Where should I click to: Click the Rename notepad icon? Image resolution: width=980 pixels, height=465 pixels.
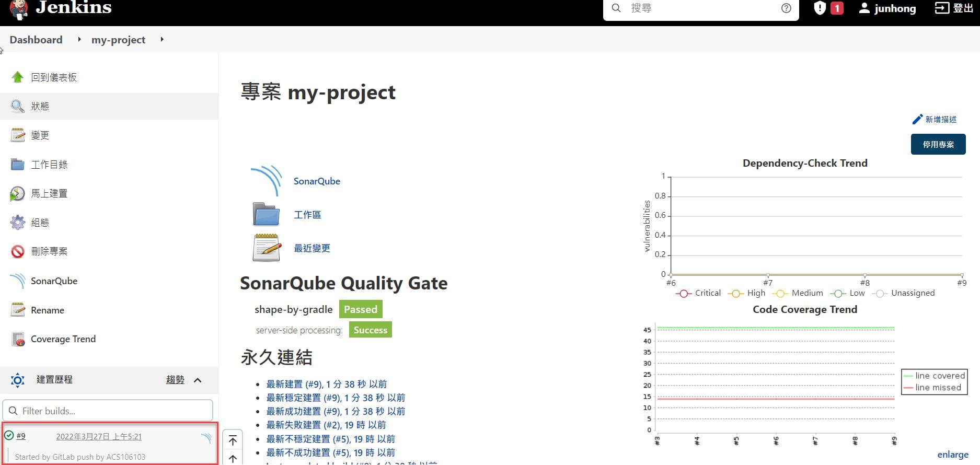(x=18, y=310)
